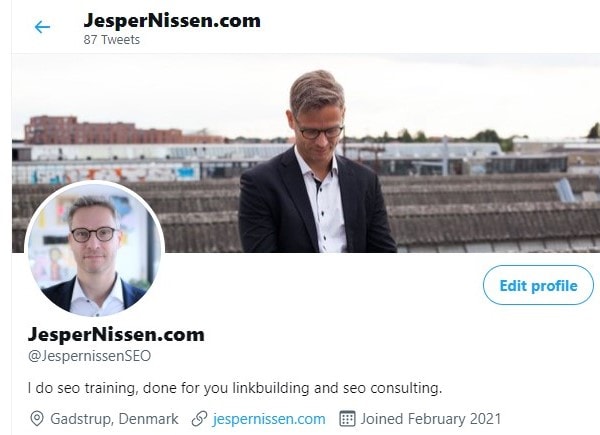Click the location pin icon

pos(37,419)
